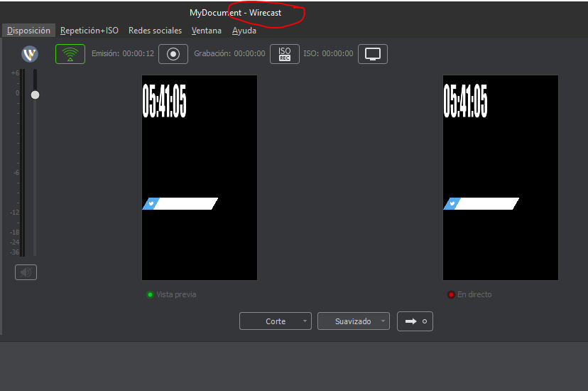Click the Twitter lower-third in En directo
The height and width of the screenshot is (391, 588).
(481, 204)
